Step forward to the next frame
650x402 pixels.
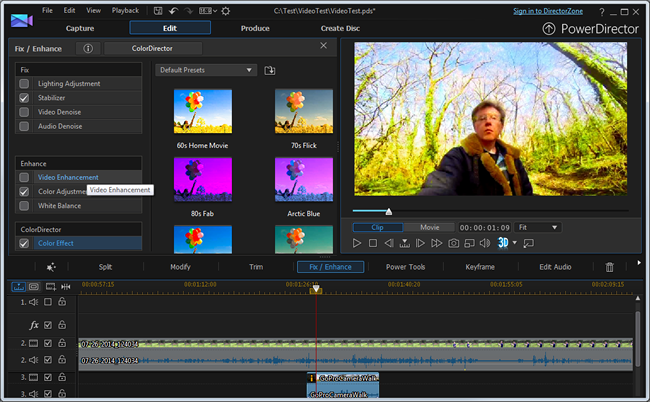point(420,243)
